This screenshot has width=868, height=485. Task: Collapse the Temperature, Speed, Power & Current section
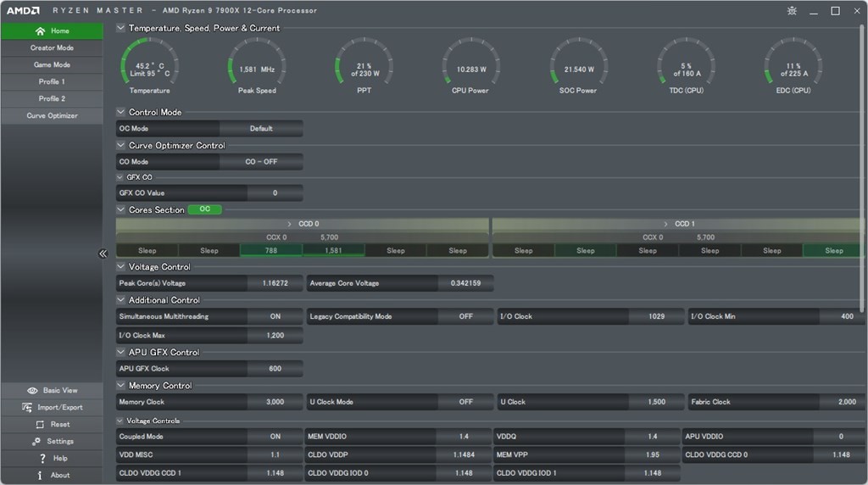(121, 28)
